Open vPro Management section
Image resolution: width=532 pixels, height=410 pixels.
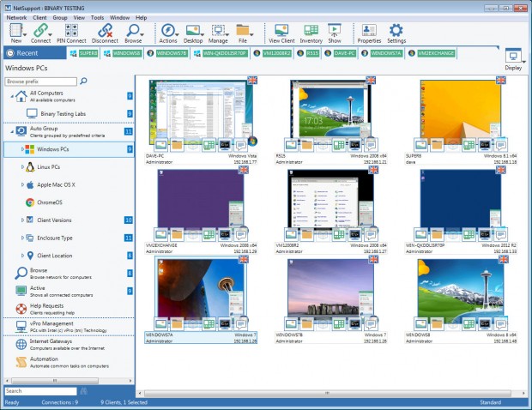coord(69,327)
